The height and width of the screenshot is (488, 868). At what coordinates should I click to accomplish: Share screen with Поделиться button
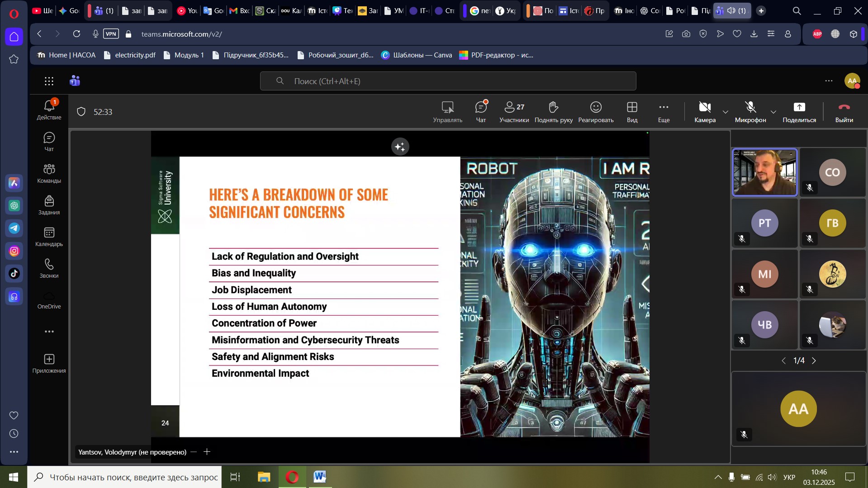799,111
